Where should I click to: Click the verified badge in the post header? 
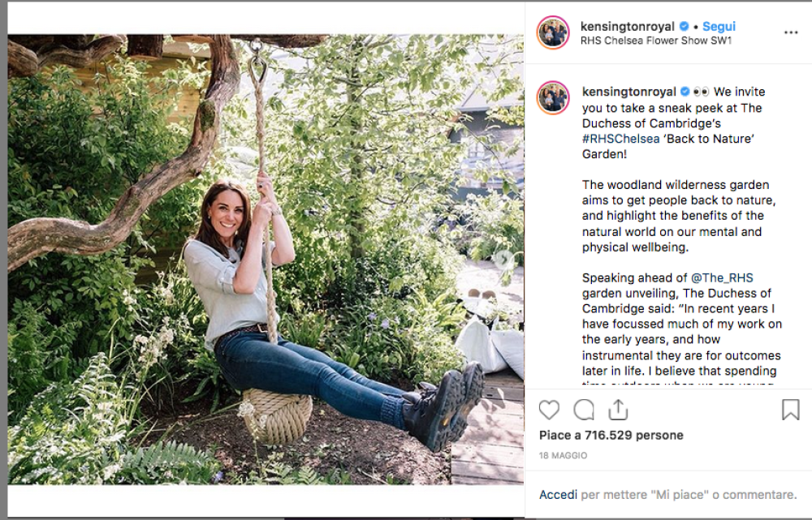tap(683, 27)
